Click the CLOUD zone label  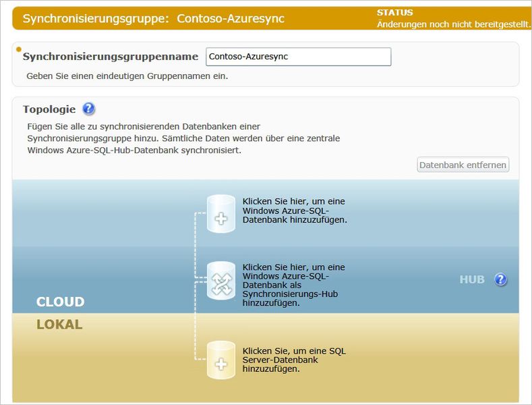pyautogui.click(x=61, y=302)
